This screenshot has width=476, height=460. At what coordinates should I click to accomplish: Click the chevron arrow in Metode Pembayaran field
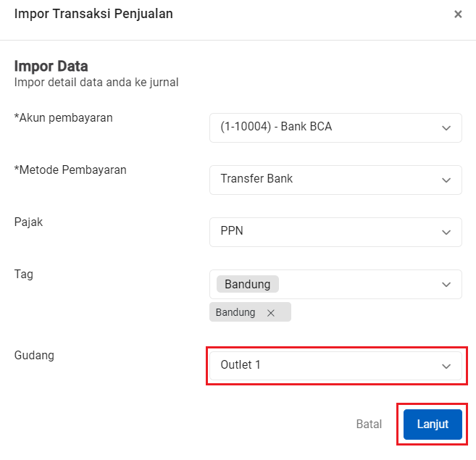[x=446, y=180]
